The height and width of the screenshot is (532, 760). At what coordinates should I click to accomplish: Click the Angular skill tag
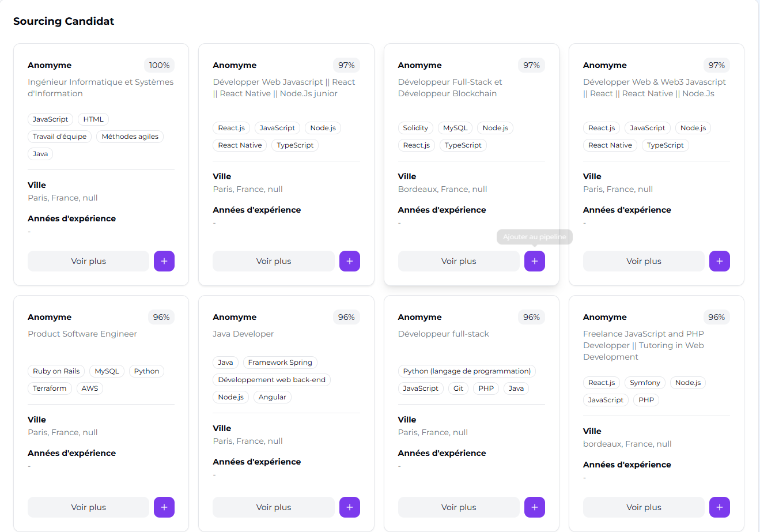click(x=273, y=397)
